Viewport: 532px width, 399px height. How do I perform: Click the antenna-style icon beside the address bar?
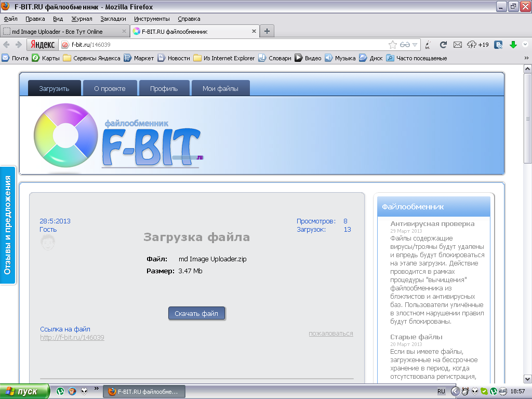pyautogui.click(x=428, y=45)
